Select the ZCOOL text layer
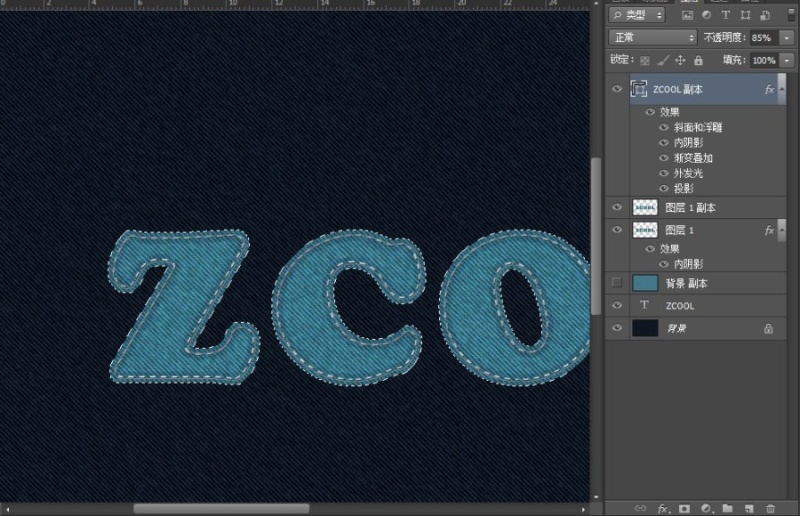 pyautogui.click(x=700, y=305)
